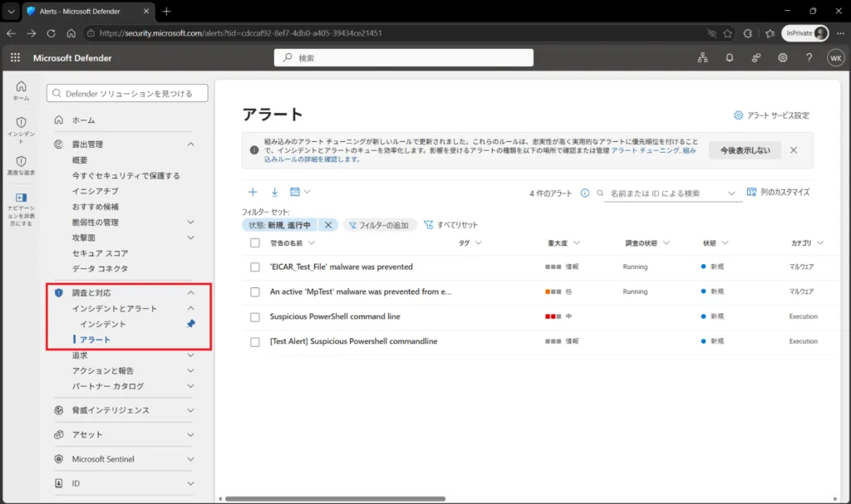Unpin インシデント with the pin icon
Viewport: 851px width, 504px height.
click(x=191, y=324)
